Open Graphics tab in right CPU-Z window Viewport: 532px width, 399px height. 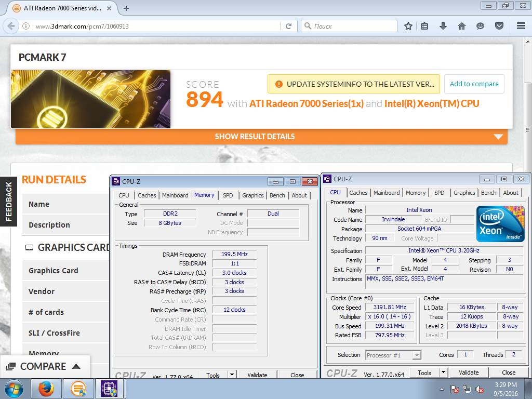coord(464,193)
